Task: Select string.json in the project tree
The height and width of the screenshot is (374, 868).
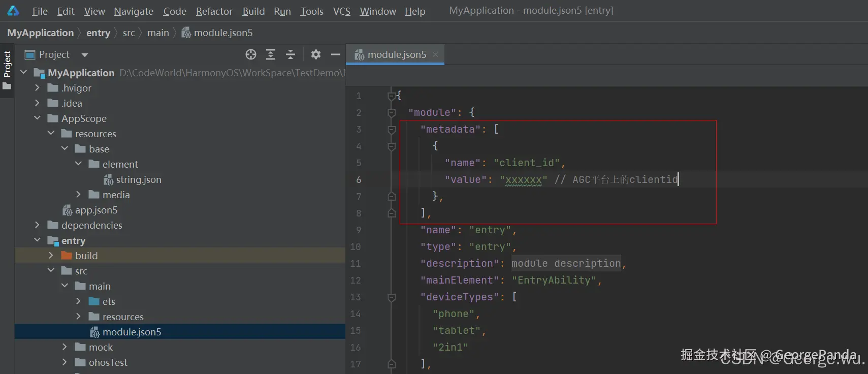Action: coord(138,179)
